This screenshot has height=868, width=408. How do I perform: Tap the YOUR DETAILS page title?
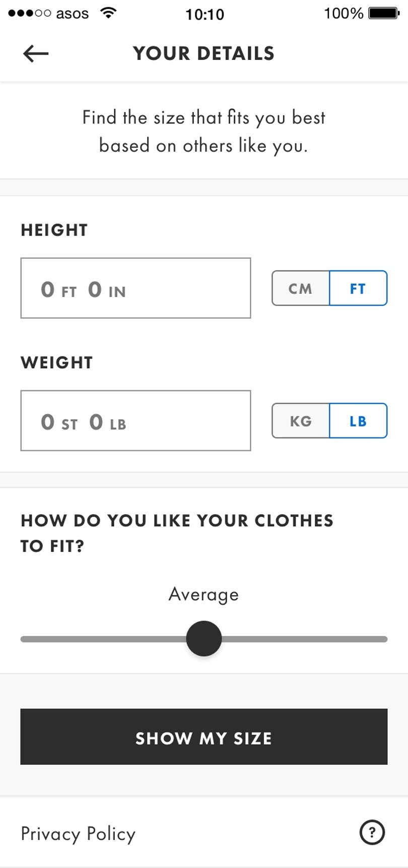(x=203, y=53)
